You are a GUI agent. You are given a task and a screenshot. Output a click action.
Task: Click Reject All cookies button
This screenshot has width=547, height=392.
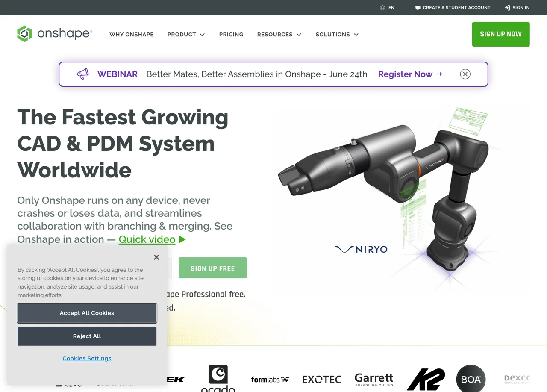[87, 336]
